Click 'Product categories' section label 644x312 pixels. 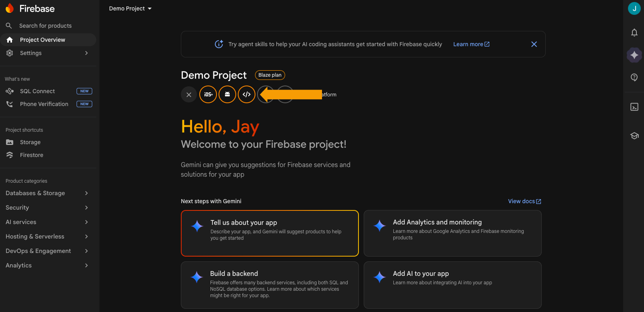pyautogui.click(x=26, y=181)
